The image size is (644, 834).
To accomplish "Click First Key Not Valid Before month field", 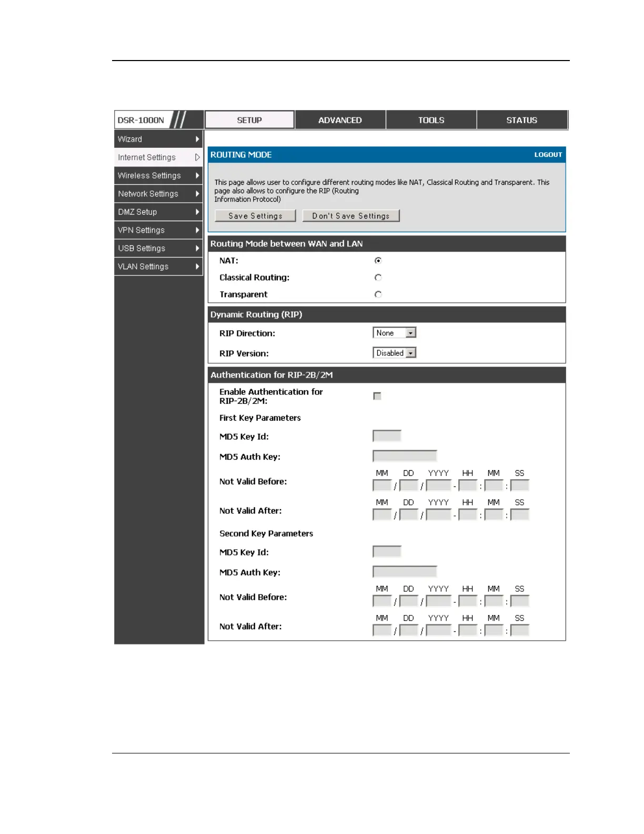I will point(382,485).
